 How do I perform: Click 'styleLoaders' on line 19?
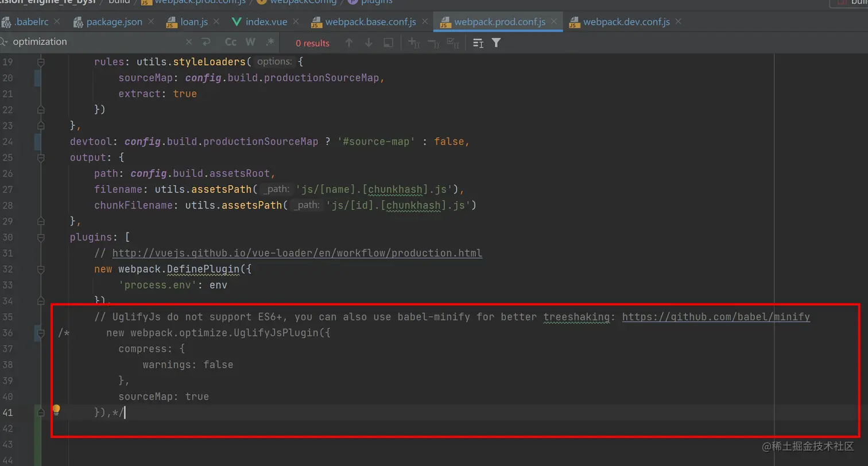tap(209, 61)
